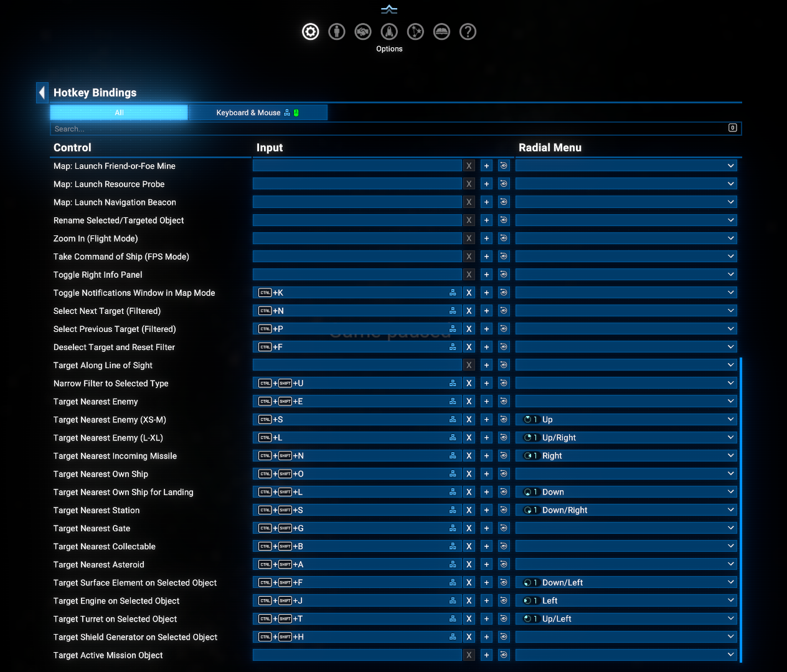Viewport: 787px width, 672px height.
Task: Open the handshake diplomacy icon
Action: pyautogui.click(x=363, y=32)
